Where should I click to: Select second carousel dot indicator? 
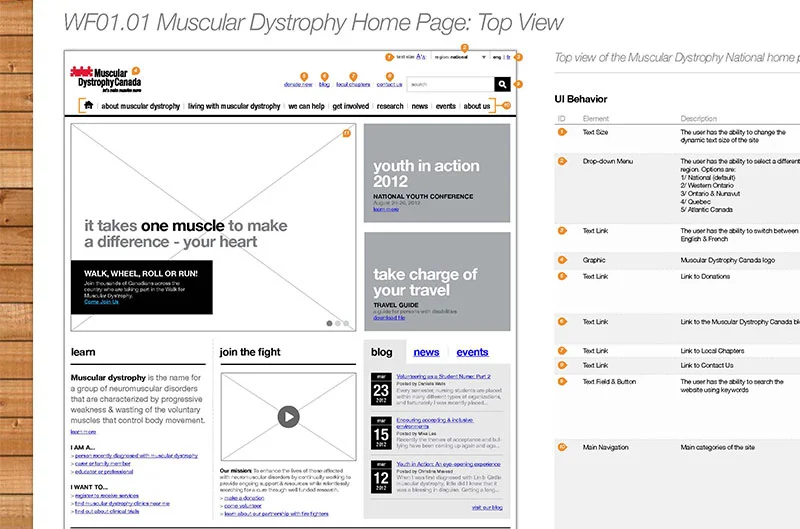[x=338, y=323]
